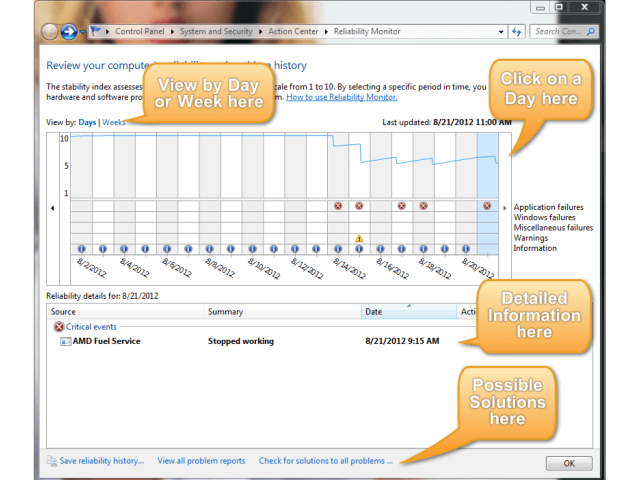Click Action Center in the breadcrumb path
The height and width of the screenshot is (480, 640).
(x=293, y=31)
